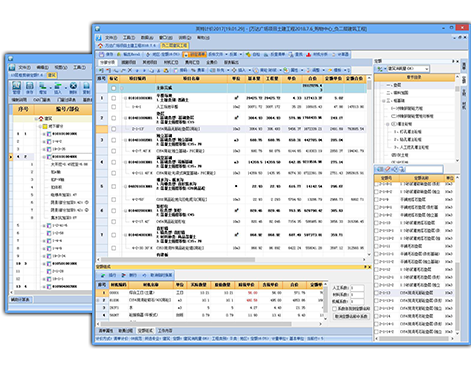Viewport: 471px width, 371px height.
Task: Switch to the second tab beside 分部分项
Action: tap(128, 62)
